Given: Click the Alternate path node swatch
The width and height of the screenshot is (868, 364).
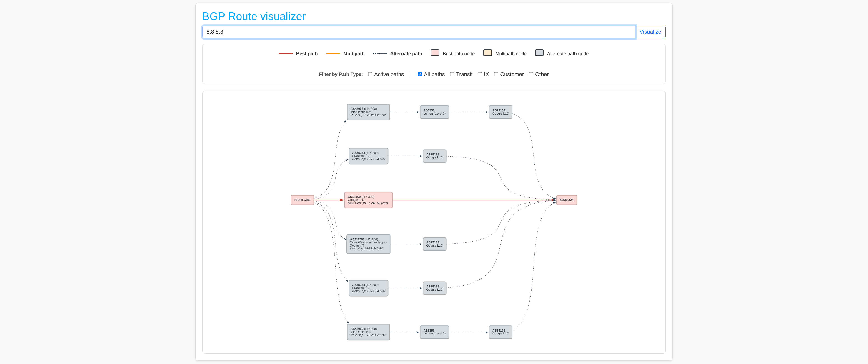Looking at the screenshot, I should click(539, 53).
